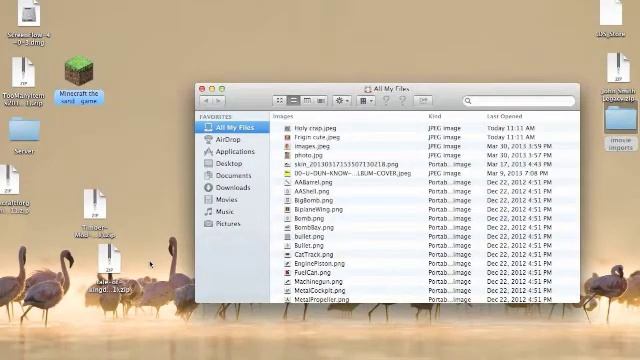The height and width of the screenshot is (360, 640).
Task: Open Documents from sidebar
Action: [x=232, y=176]
